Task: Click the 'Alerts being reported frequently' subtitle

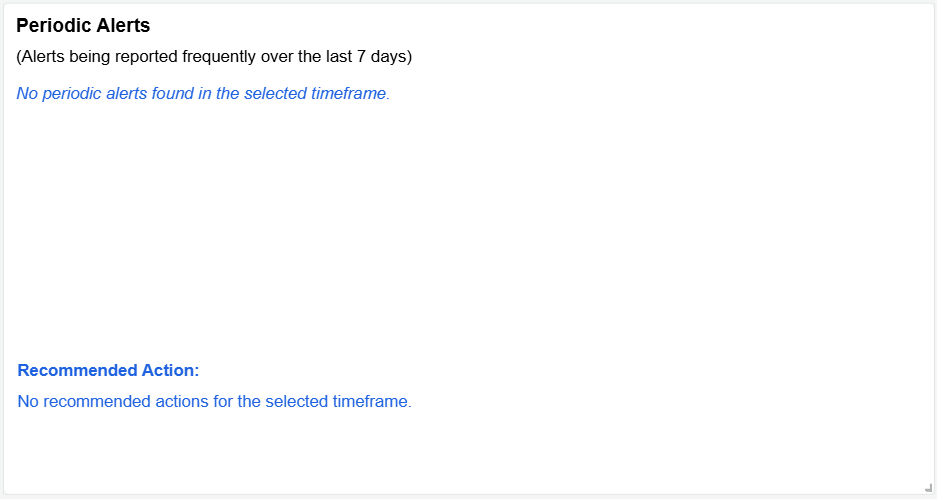Action: (214, 57)
